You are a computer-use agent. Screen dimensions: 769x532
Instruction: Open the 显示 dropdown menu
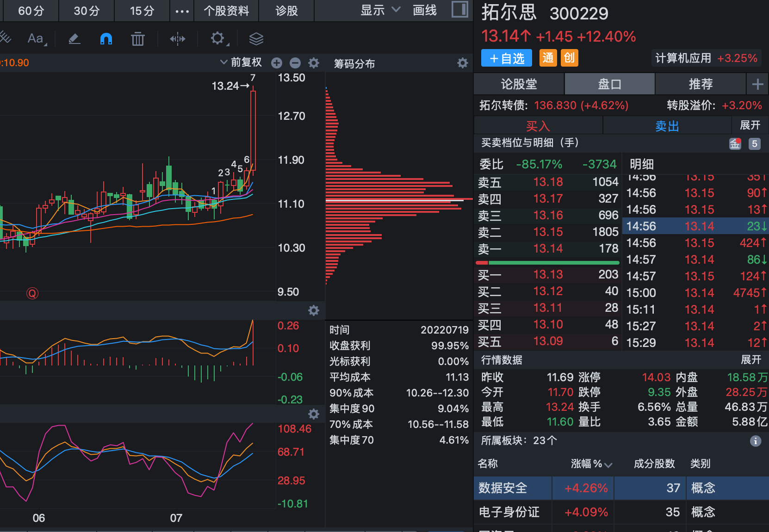click(x=379, y=10)
